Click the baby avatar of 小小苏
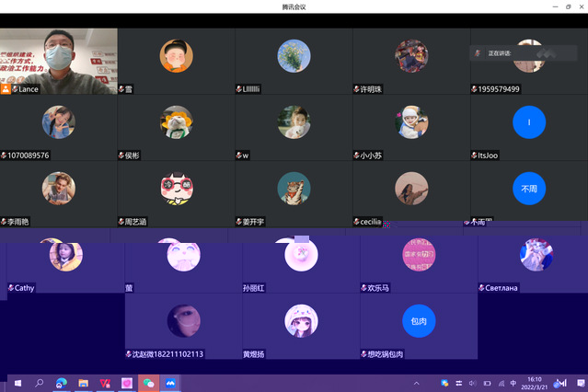Image resolution: width=588 pixels, height=392 pixels. (411, 122)
